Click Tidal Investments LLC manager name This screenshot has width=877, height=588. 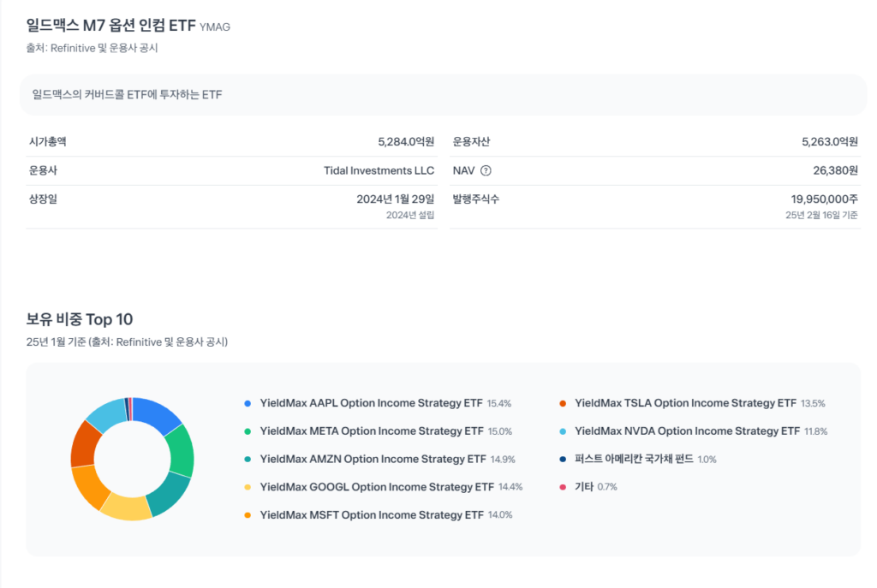pyautogui.click(x=379, y=170)
